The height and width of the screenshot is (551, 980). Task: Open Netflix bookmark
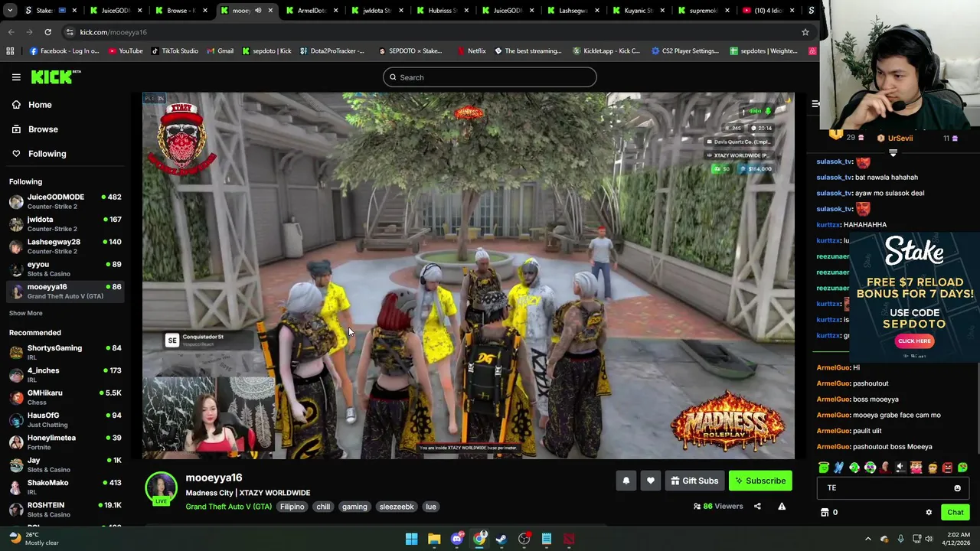point(472,51)
